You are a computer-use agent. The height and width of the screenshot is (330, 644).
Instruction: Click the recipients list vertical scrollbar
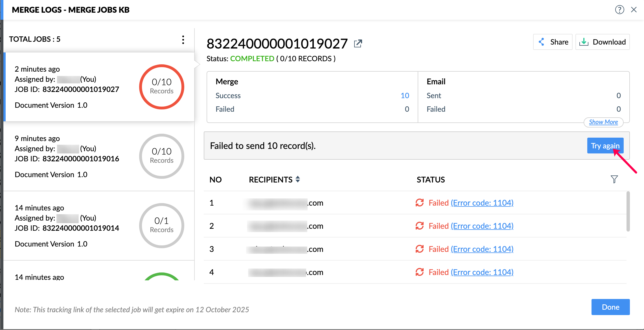click(x=628, y=212)
